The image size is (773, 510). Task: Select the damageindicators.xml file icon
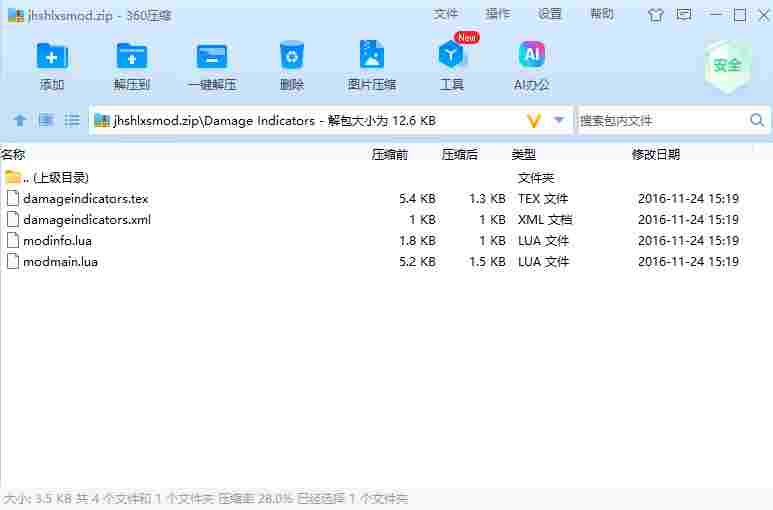coord(13,220)
